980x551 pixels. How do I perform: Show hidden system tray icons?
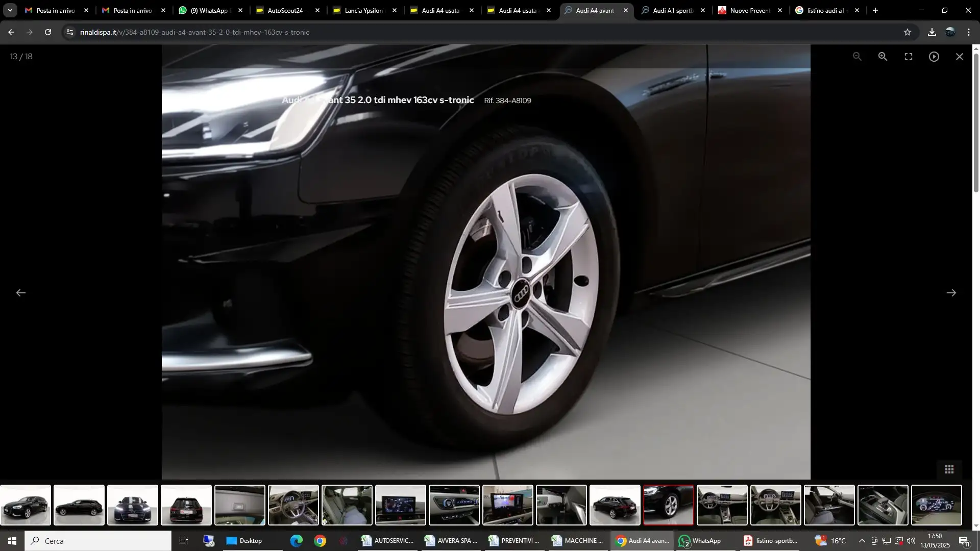[862, 541]
